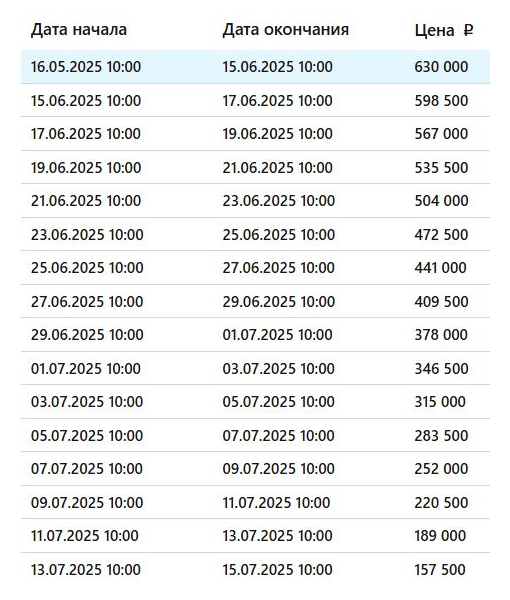The image size is (510, 600).
Task: Click start date 01.07.2025 10:00
Action: tap(86, 368)
